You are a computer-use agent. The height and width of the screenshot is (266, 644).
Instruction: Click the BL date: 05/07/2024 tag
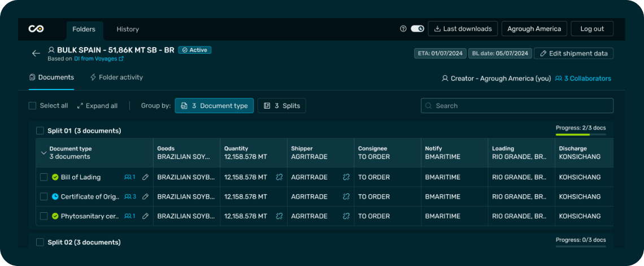tap(501, 54)
